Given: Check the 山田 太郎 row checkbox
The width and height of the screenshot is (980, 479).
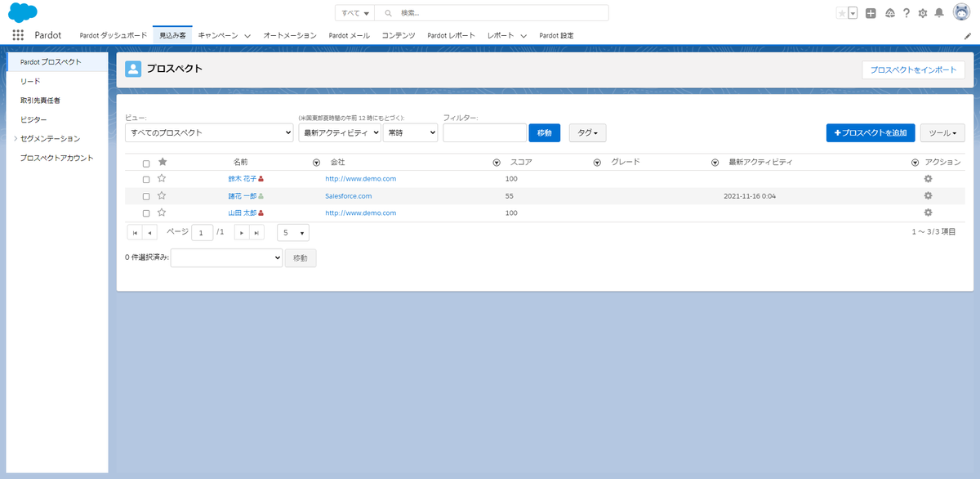Looking at the screenshot, I should pyautogui.click(x=146, y=213).
